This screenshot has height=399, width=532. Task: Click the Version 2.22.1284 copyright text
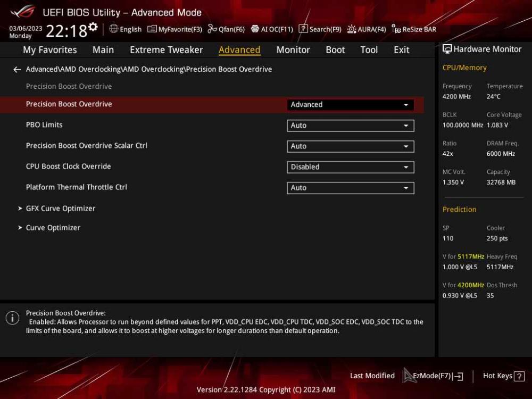coord(266,390)
